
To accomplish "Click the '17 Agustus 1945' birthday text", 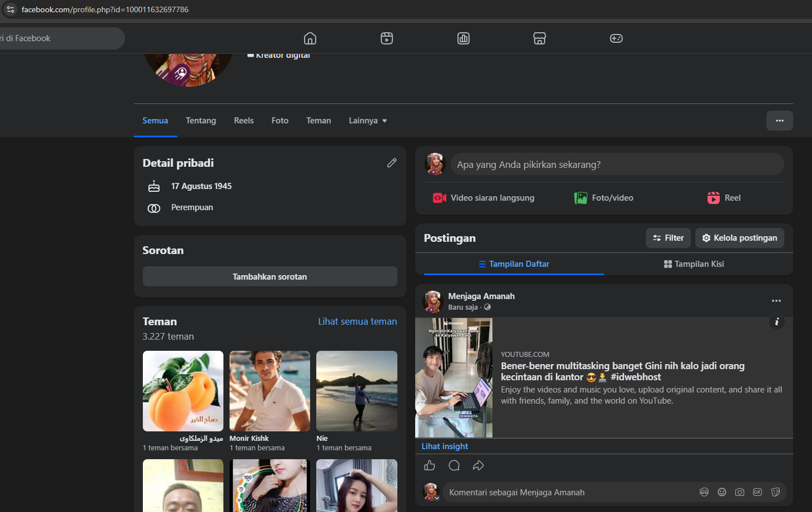I will pyautogui.click(x=201, y=186).
